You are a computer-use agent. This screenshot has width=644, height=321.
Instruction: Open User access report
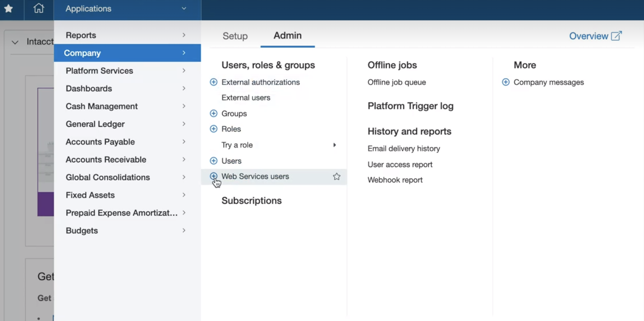pyautogui.click(x=400, y=164)
